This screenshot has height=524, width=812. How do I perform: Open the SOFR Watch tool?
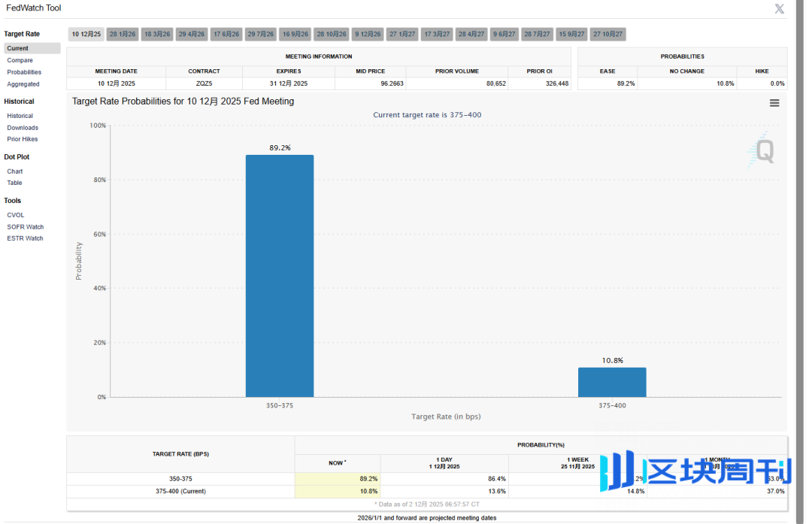tap(26, 227)
